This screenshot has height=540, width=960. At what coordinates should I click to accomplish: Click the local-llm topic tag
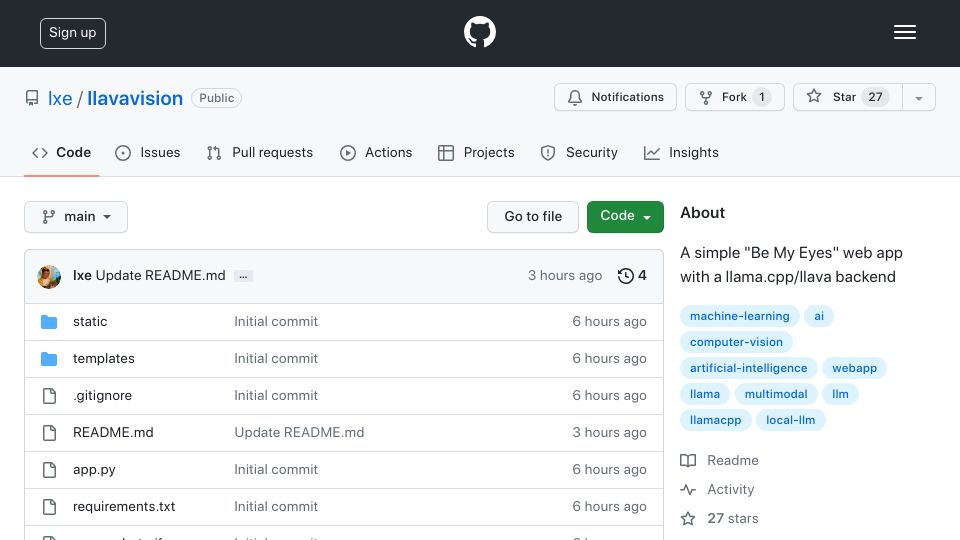click(790, 420)
